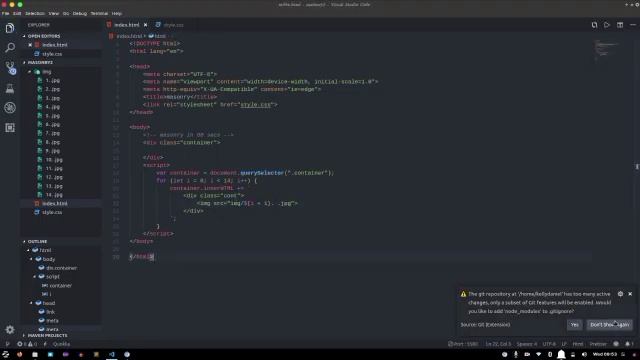This screenshot has height=360, width=640.
Task: Open the Edit menu
Action: click(x=17, y=13)
